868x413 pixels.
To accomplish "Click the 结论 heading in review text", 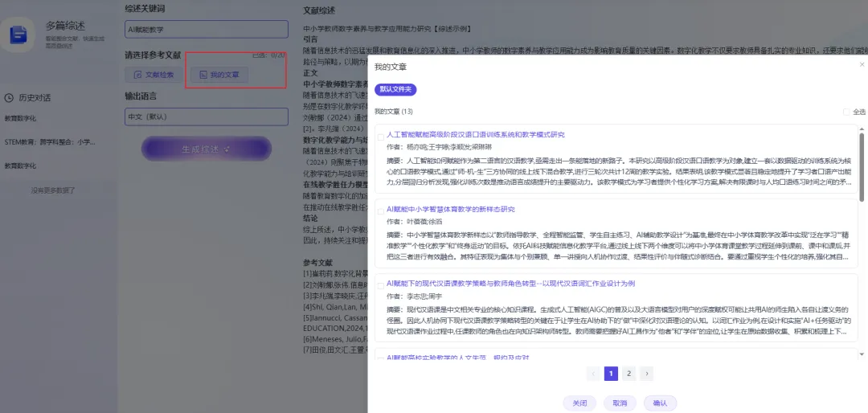I will pyautogui.click(x=310, y=218).
